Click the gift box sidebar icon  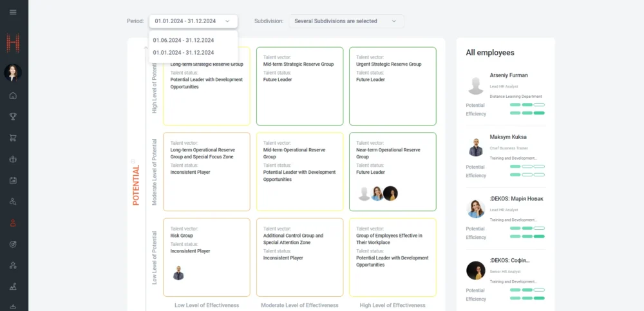14,159
